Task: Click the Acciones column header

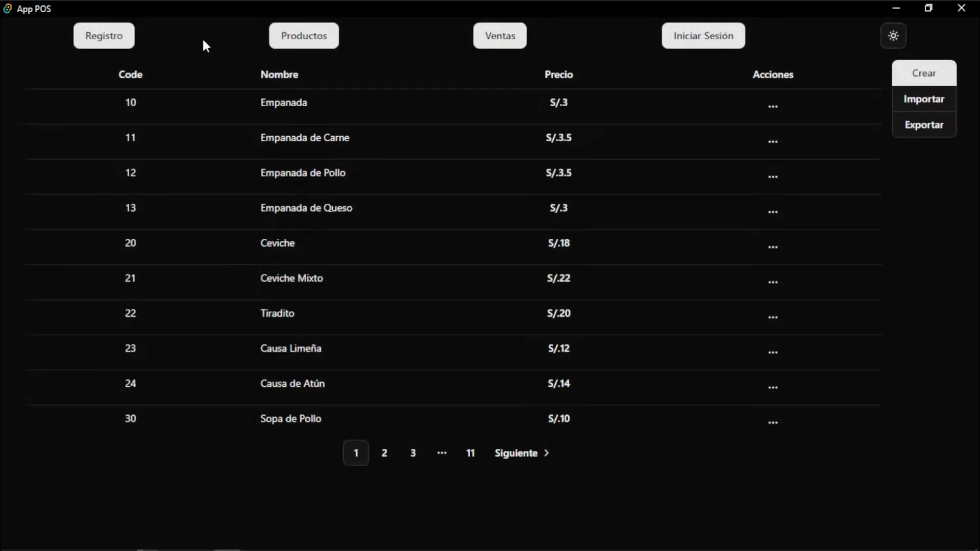Action: (x=773, y=74)
